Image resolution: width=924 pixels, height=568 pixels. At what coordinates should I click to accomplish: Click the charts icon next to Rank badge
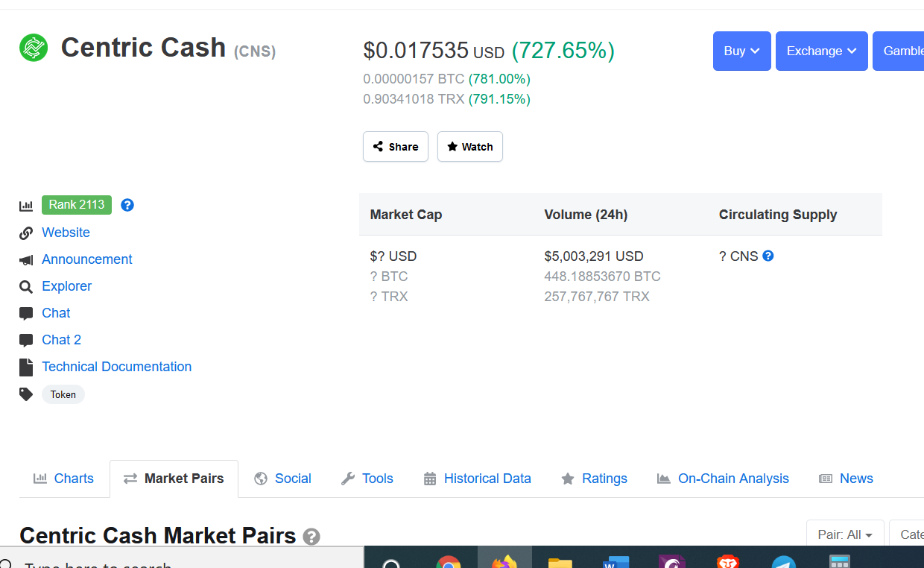[26, 204]
